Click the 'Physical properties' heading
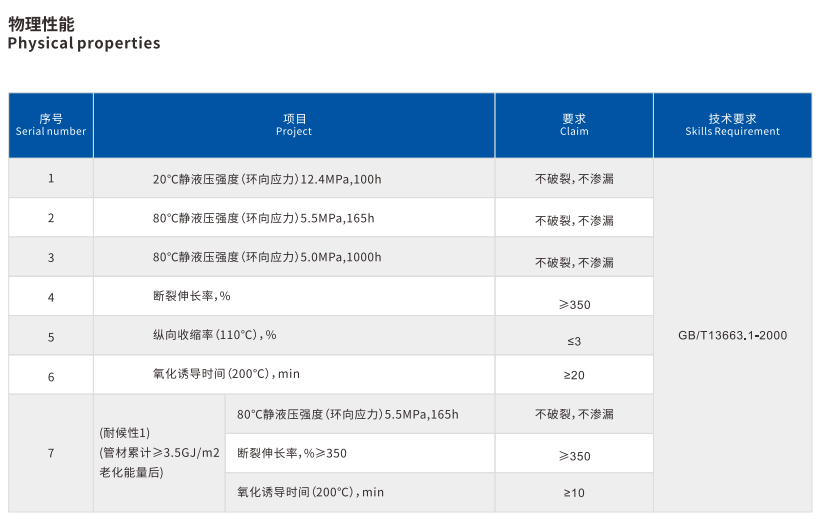This screenshot has width=824, height=519. (83, 43)
